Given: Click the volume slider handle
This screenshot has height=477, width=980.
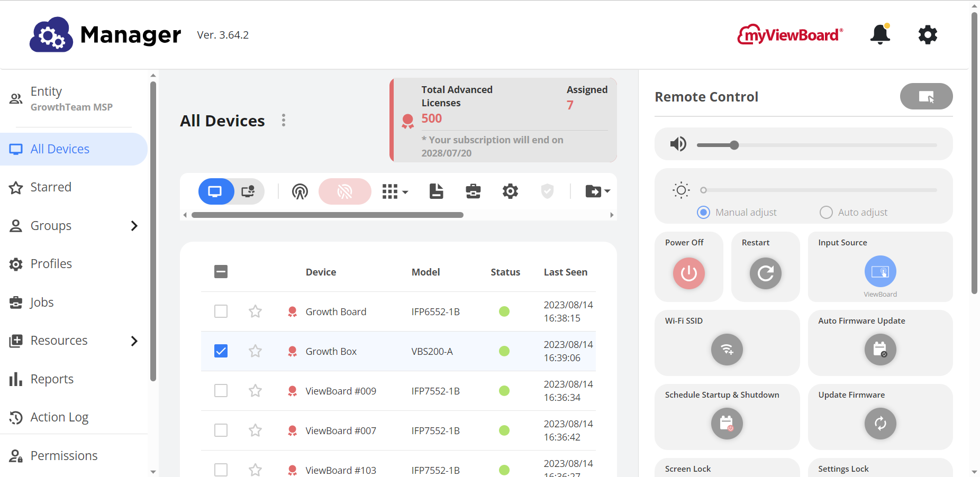Looking at the screenshot, I should click(x=734, y=145).
